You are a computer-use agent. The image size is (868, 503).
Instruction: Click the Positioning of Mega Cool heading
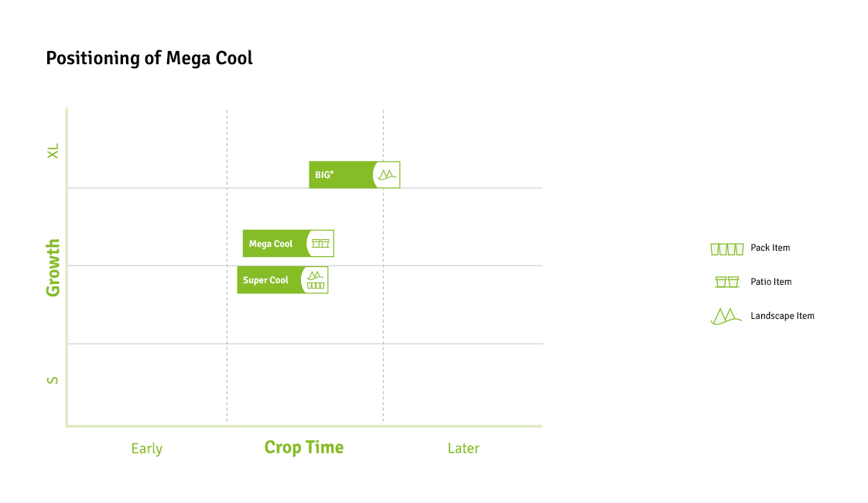(x=149, y=58)
